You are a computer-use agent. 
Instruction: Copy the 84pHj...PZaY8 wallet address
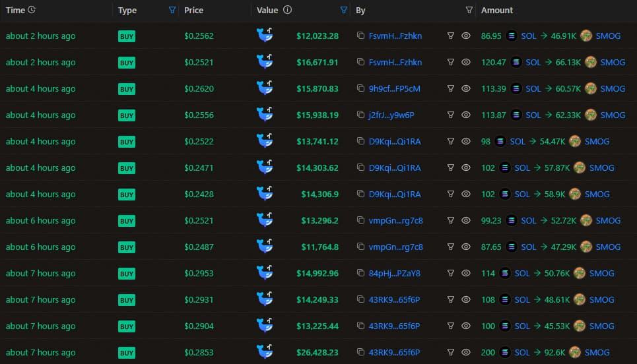pos(360,273)
